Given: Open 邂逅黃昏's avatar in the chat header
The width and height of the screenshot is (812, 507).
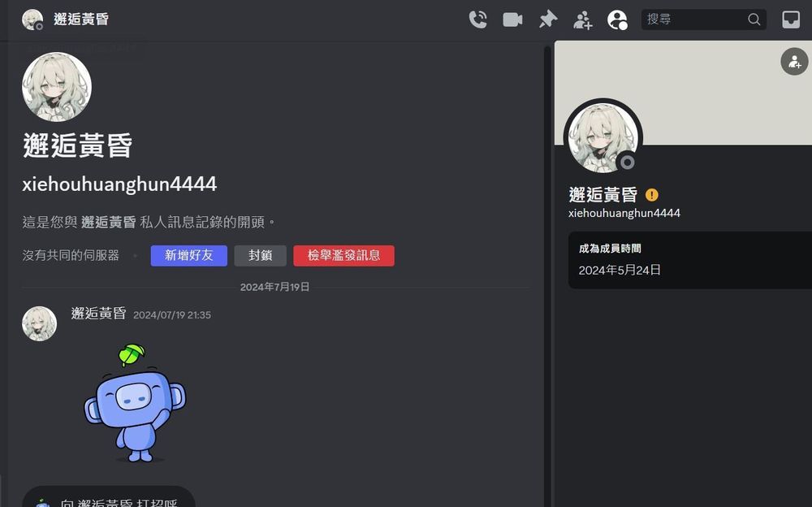Looking at the screenshot, I should [32, 19].
